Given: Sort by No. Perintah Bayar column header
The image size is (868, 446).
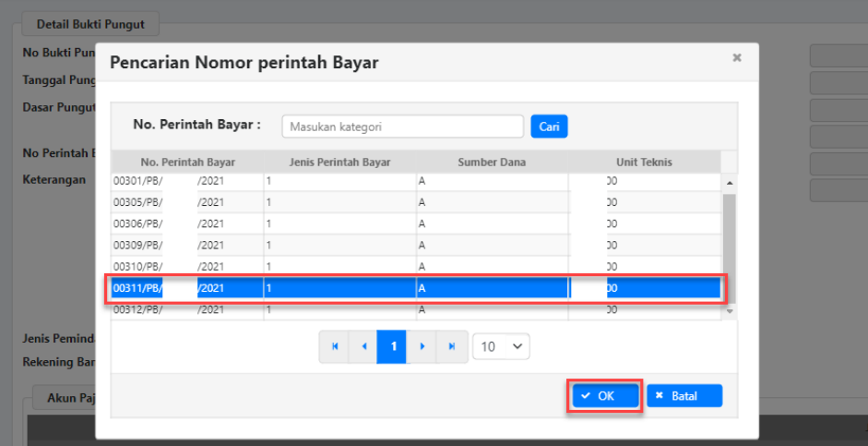Looking at the screenshot, I should pyautogui.click(x=187, y=162).
